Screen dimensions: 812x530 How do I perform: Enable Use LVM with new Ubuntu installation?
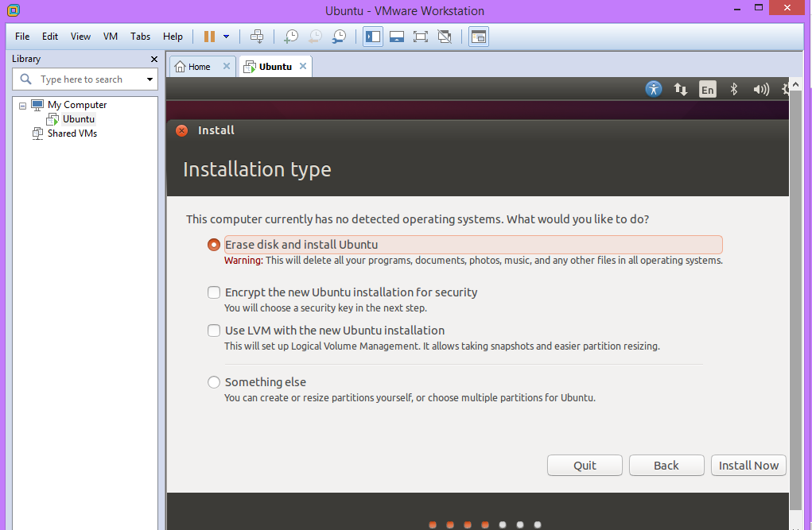coord(214,331)
